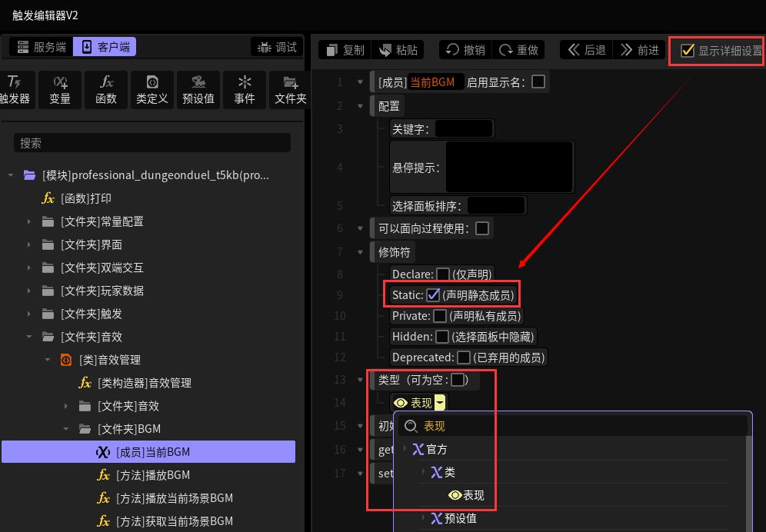
Task: Uncheck the Static 声明静态成员 checkbox
Action: pyautogui.click(x=433, y=295)
